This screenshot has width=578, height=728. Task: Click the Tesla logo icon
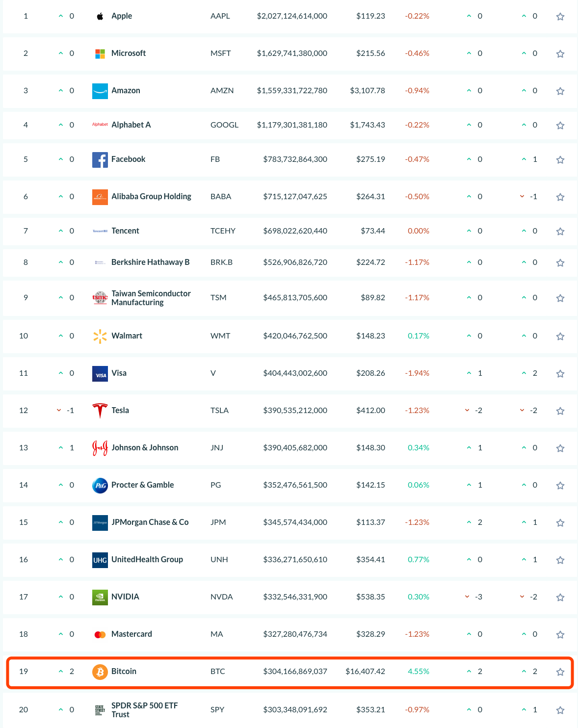click(100, 411)
